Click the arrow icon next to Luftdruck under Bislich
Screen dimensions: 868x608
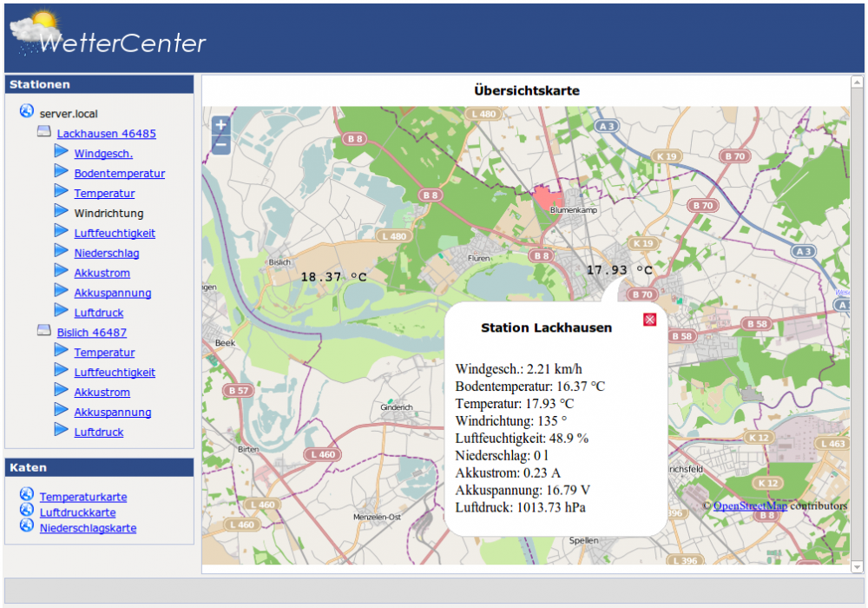(x=61, y=430)
